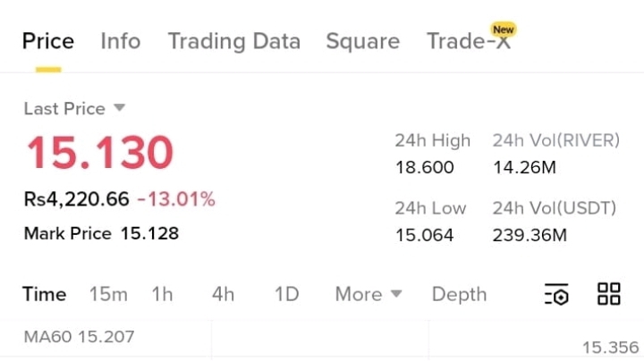Open the four-squares chart layout icon
The image size is (644, 361).
click(609, 294)
